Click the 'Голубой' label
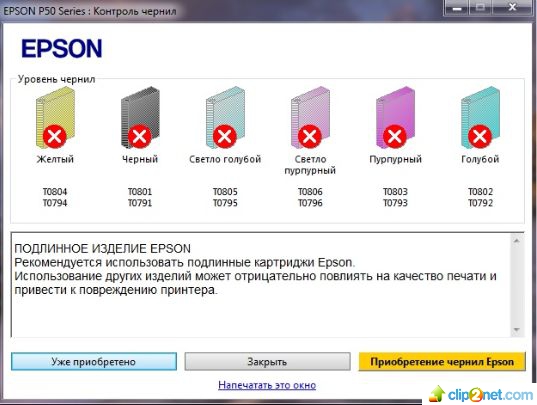This screenshot has height=405, width=537. click(480, 159)
